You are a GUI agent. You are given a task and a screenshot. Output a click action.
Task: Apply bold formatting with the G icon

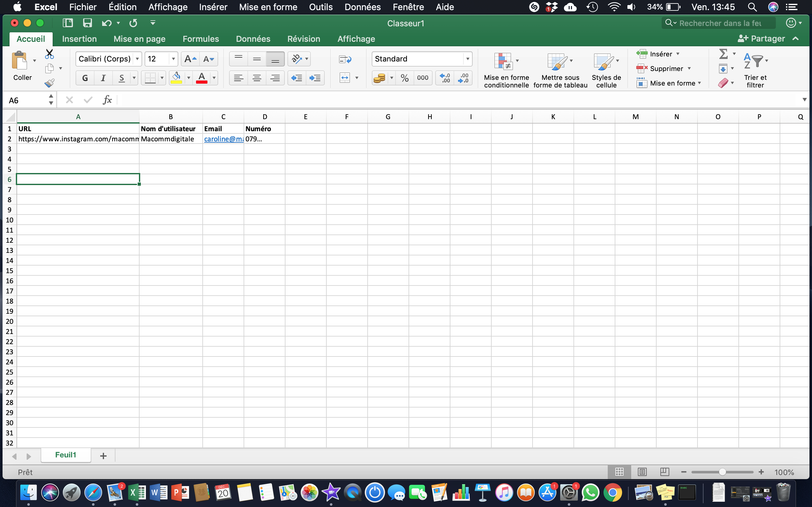click(85, 78)
